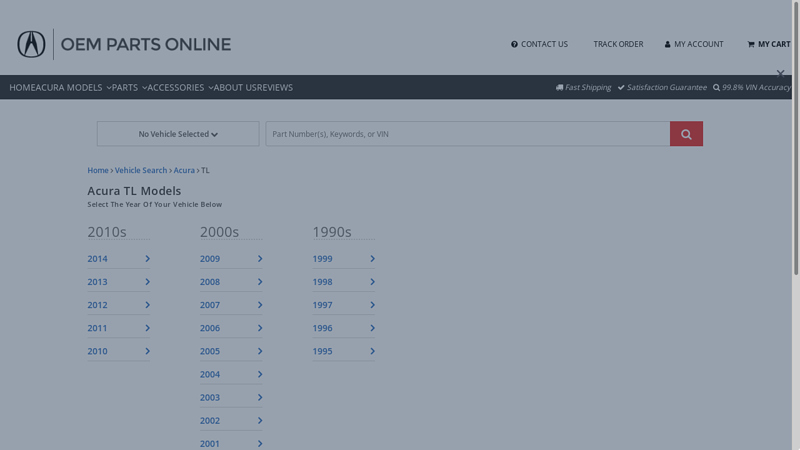This screenshot has height=450, width=800.
Task: Click arrow chevron next to 2014
Action: pyautogui.click(x=147, y=259)
